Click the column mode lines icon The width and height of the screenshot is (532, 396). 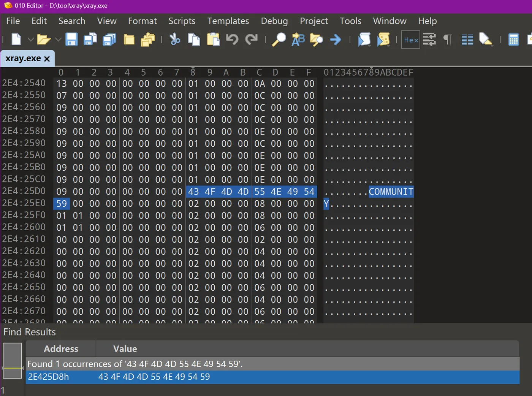[467, 40]
